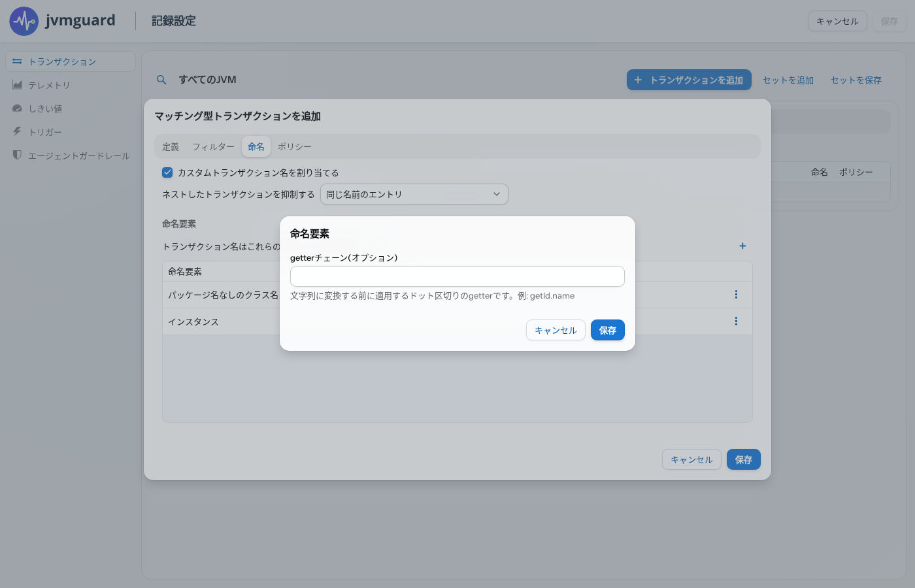Image resolution: width=915 pixels, height=588 pixels.
Task: Click キャンセル in the top header
Action: [837, 21]
